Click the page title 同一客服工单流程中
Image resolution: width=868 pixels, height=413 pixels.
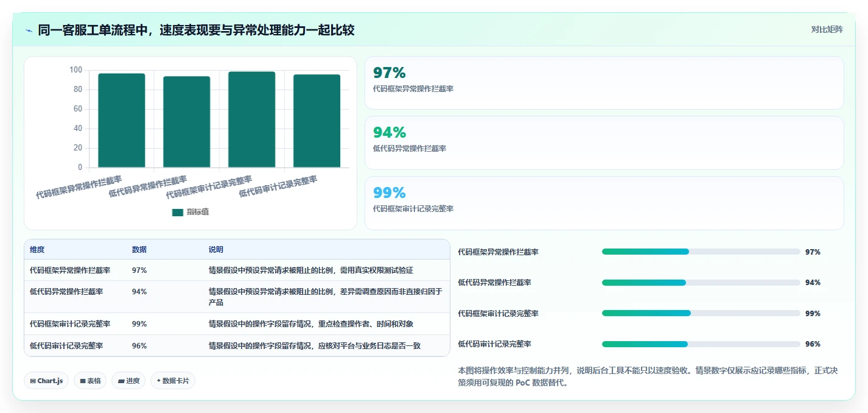coord(196,30)
